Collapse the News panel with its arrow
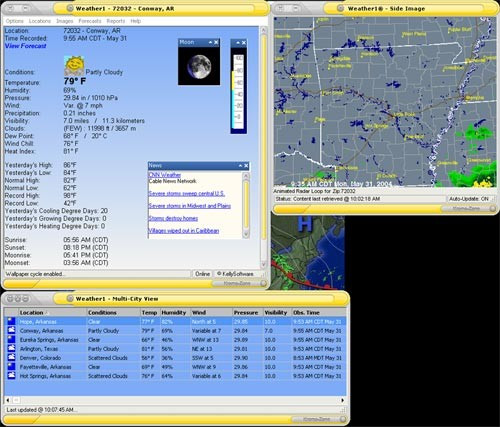This screenshot has height=427, width=500. tap(240, 166)
